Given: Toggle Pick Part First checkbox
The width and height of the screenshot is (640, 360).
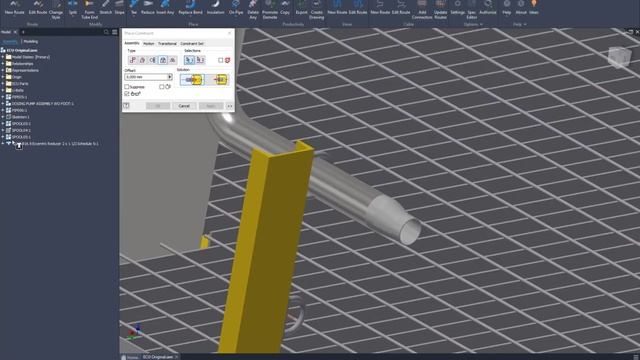Looking at the screenshot, I should (x=220, y=60).
